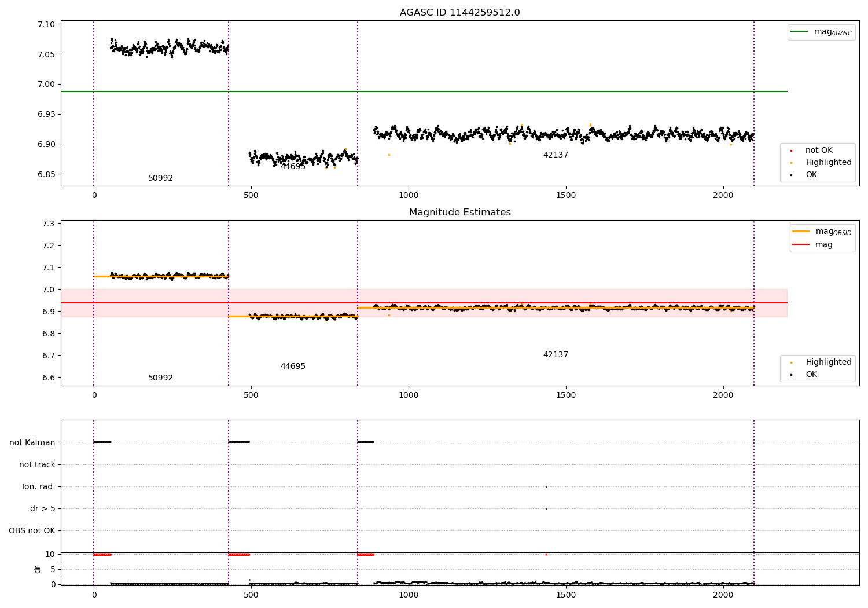Click the "Ion. rad." row label

[39, 487]
